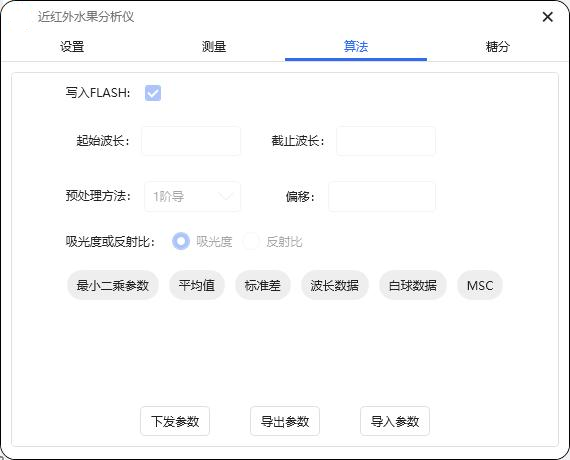Select the 算法 tab
The width and height of the screenshot is (570, 460).
[x=356, y=47]
